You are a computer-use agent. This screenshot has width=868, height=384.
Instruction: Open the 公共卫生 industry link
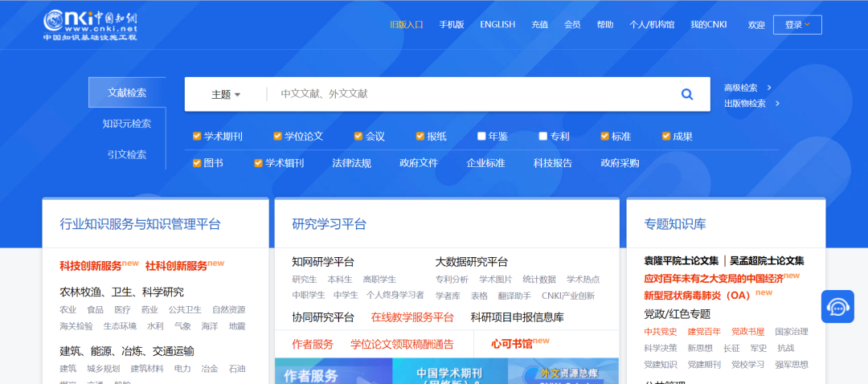[x=185, y=310]
